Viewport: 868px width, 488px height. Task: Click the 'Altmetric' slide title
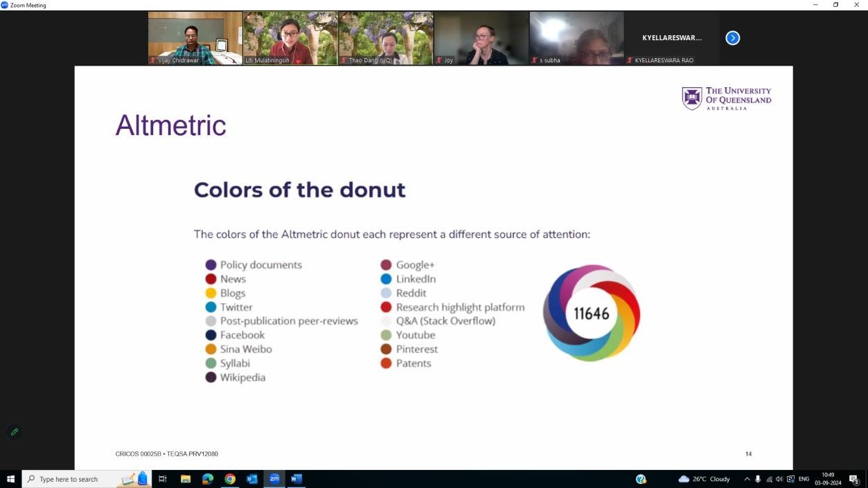point(170,125)
